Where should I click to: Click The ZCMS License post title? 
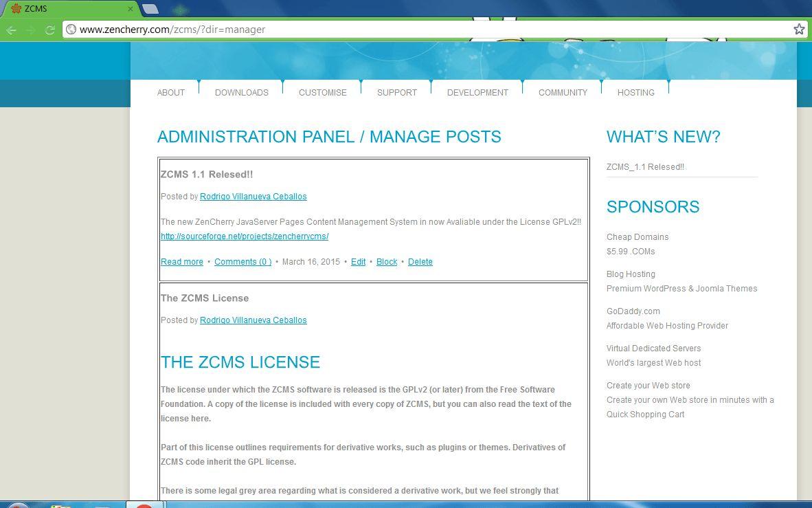coord(205,298)
